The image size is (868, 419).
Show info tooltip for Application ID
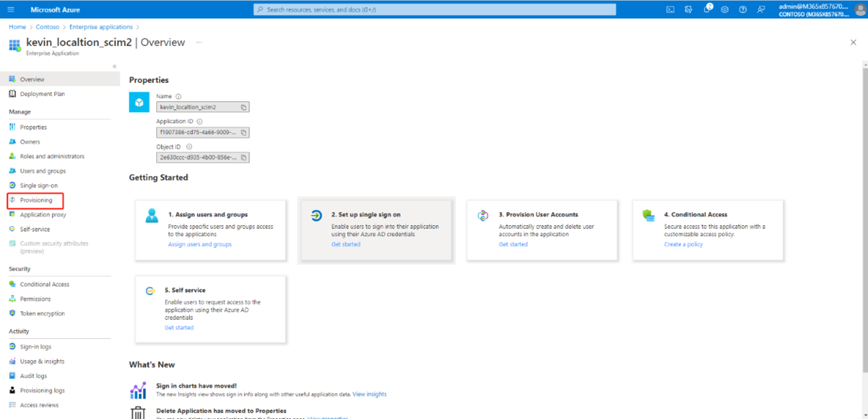pos(199,122)
